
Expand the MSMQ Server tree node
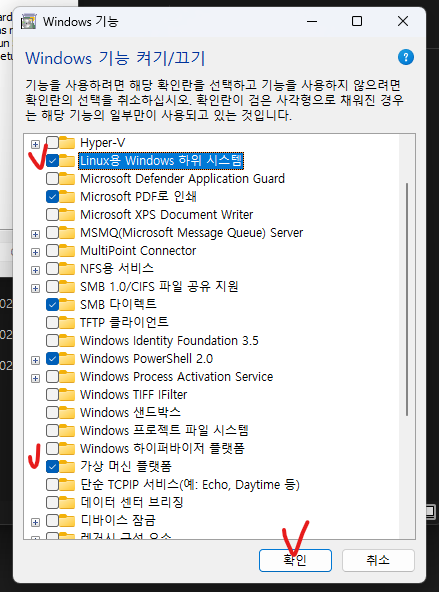point(35,234)
